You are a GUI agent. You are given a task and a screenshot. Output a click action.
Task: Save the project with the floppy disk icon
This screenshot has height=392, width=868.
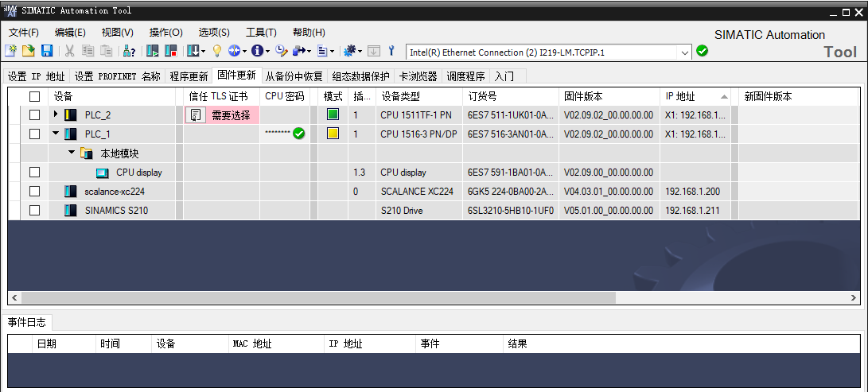point(47,51)
